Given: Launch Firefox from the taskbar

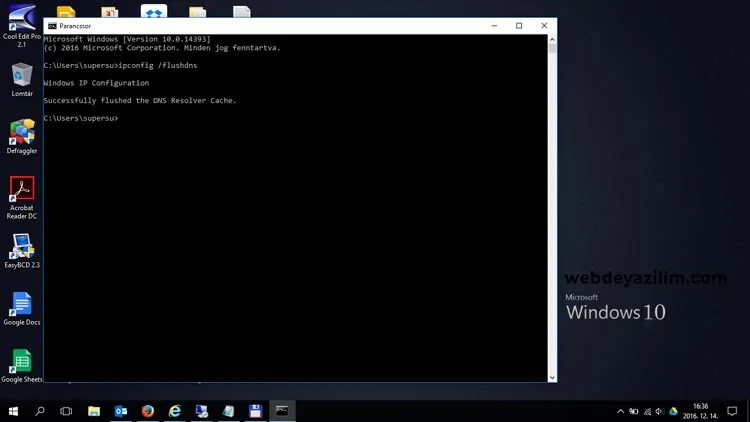Looking at the screenshot, I should (148, 411).
